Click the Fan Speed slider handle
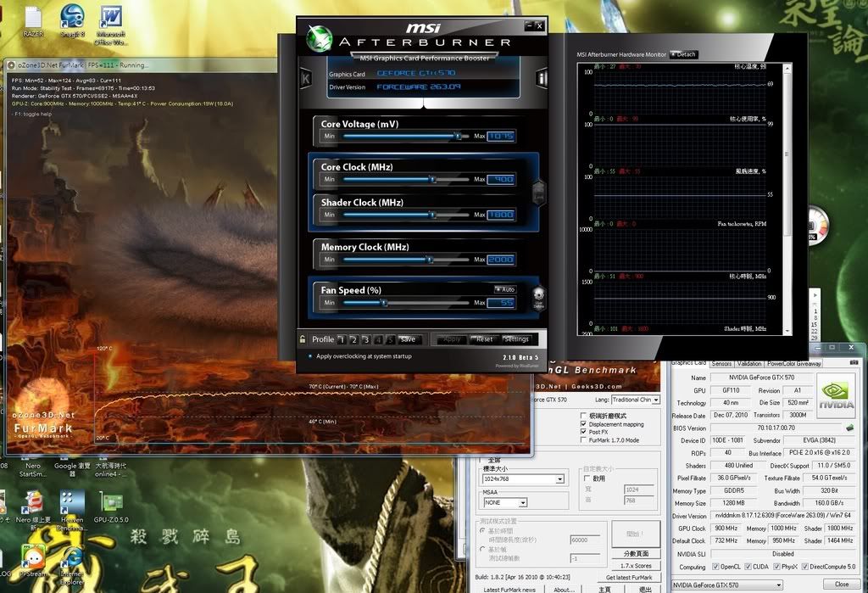The height and width of the screenshot is (593, 868). pyautogui.click(x=384, y=303)
